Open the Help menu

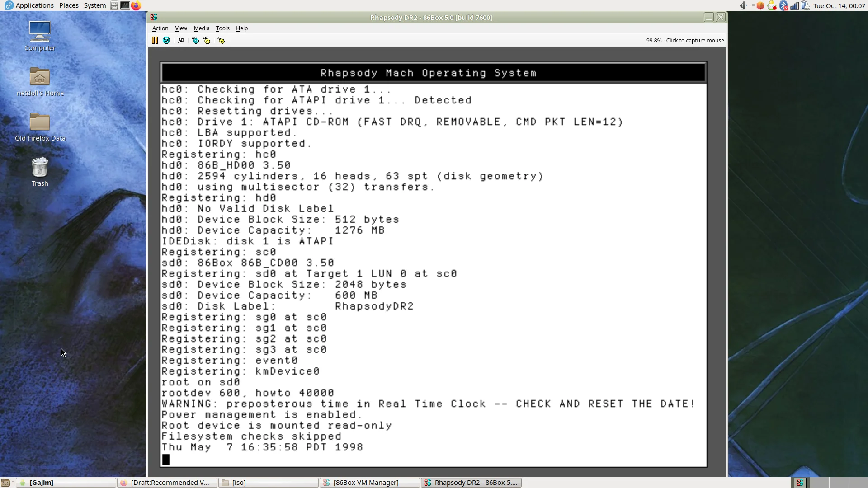coord(242,28)
